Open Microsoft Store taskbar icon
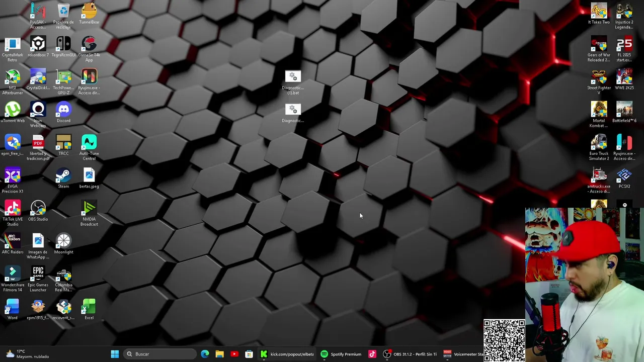This screenshot has width=644, height=362. (x=249, y=354)
